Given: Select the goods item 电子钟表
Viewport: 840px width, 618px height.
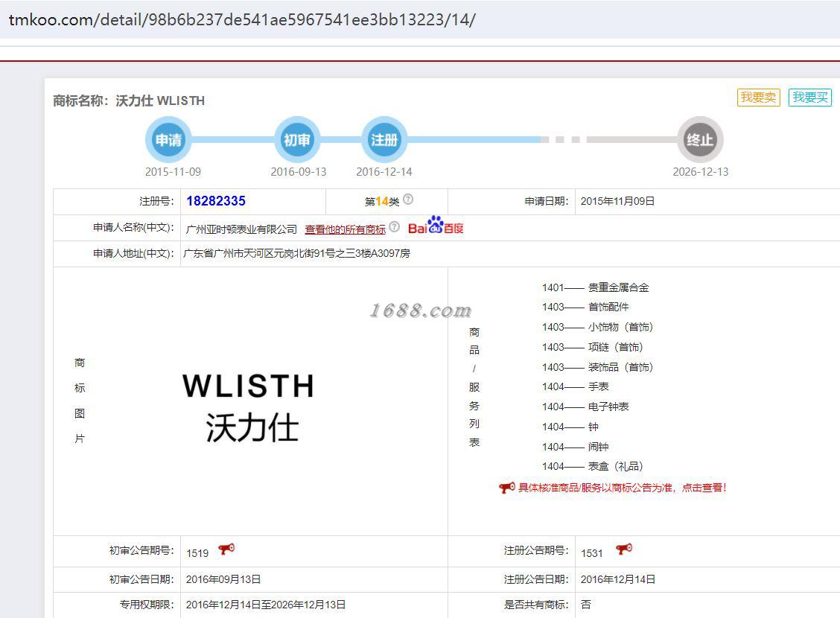Looking at the screenshot, I should pos(608,407).
